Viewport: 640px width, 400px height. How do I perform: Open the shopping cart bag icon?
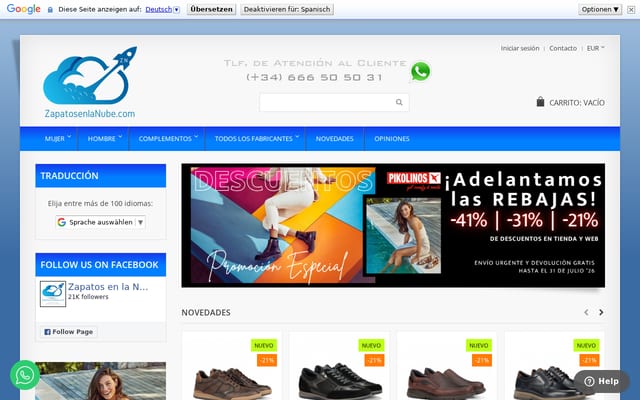(540, 102)
